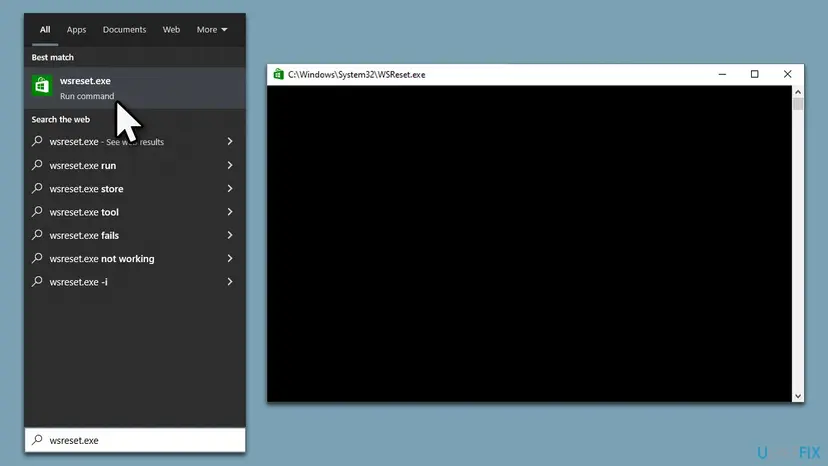Select 'wsreset.exe not working' web suggestion
This screenshot has height=466, width=828.
click(135, 258)
